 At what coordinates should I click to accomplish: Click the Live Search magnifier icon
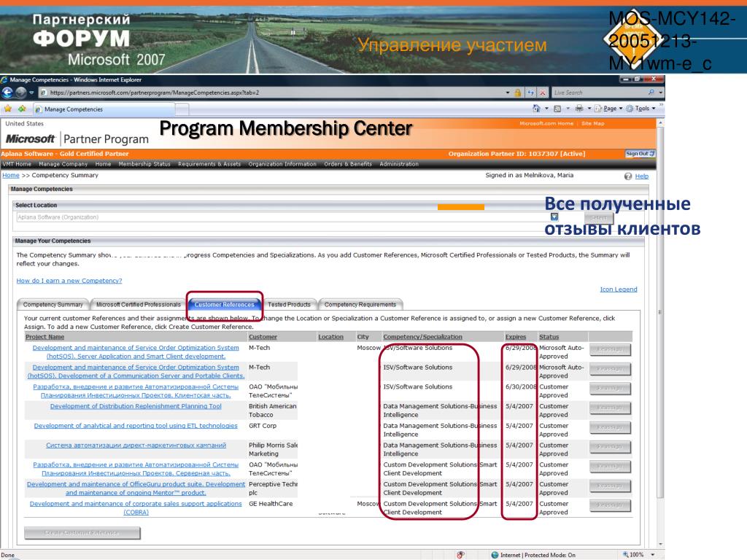[x=651, y=93]
